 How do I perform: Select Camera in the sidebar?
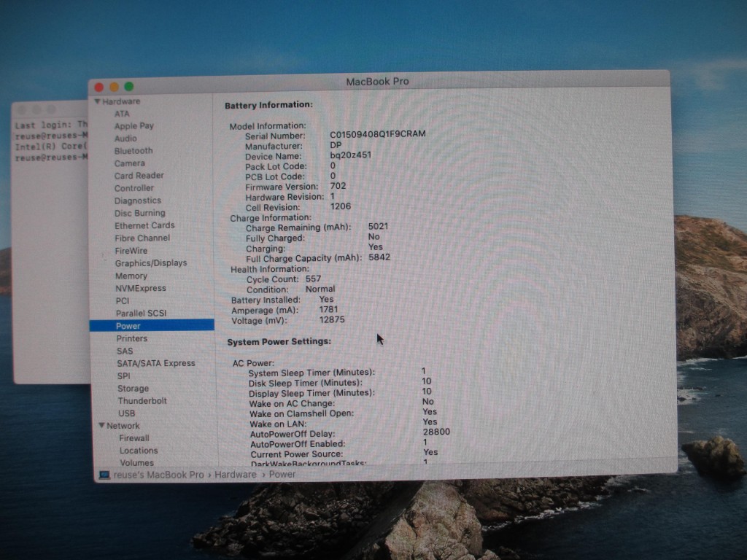coord(130,163)
